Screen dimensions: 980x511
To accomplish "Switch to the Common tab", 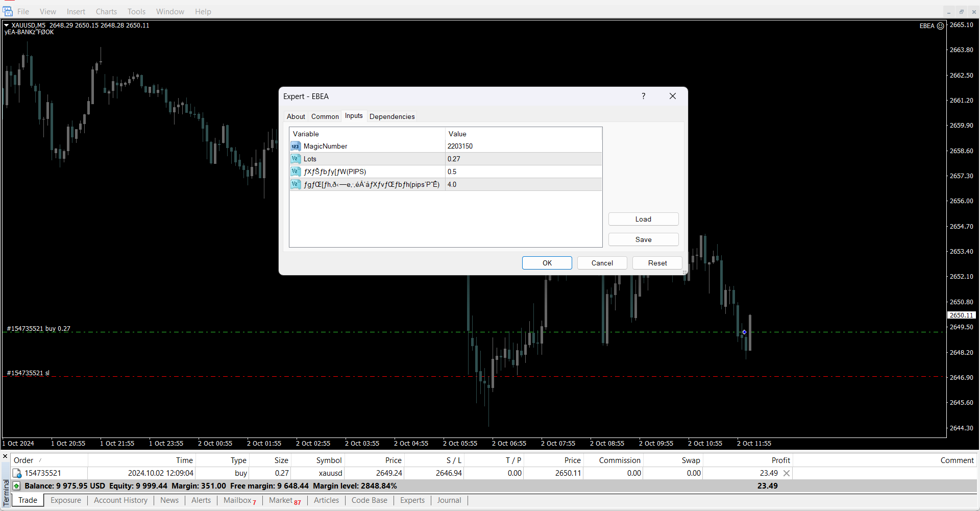I will (325, 116).
